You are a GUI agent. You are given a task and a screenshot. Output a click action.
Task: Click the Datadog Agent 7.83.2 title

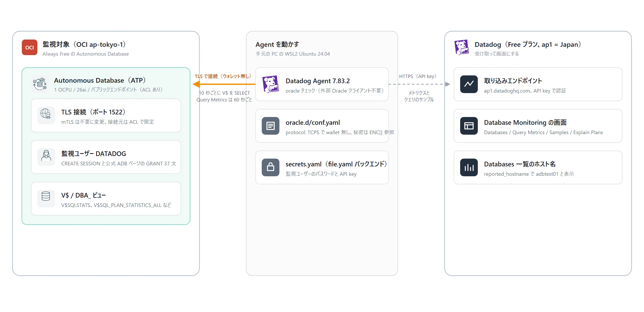(x=318, y=81)
